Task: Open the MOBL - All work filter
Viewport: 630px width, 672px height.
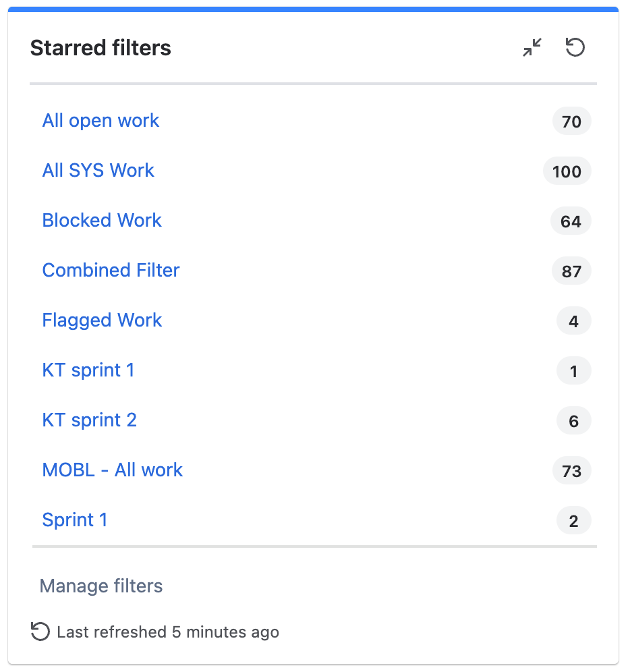Action: point(112,470)
